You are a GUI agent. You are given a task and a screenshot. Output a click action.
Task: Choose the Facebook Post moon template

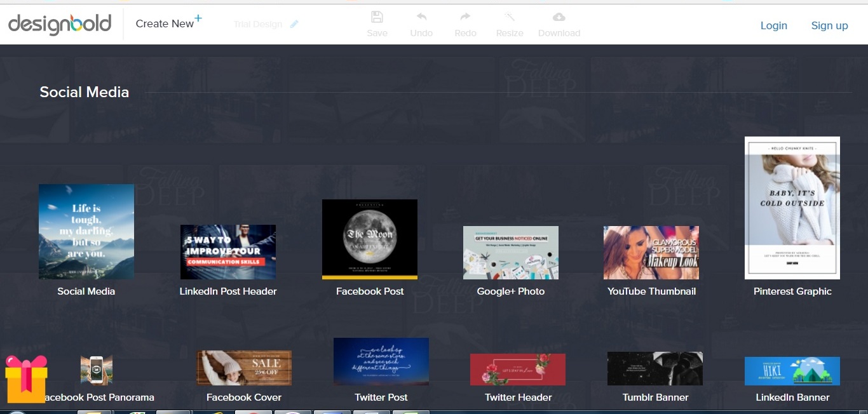coord(370,239)
